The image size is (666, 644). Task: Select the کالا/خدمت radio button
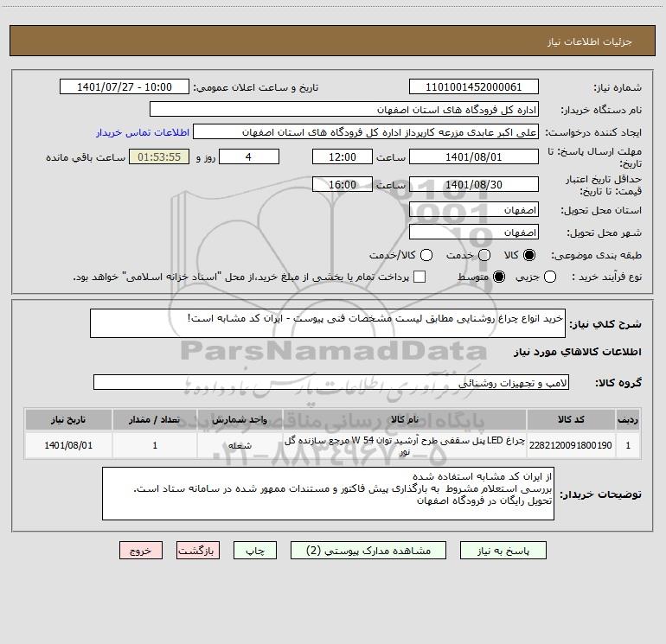tap(426, 255)
